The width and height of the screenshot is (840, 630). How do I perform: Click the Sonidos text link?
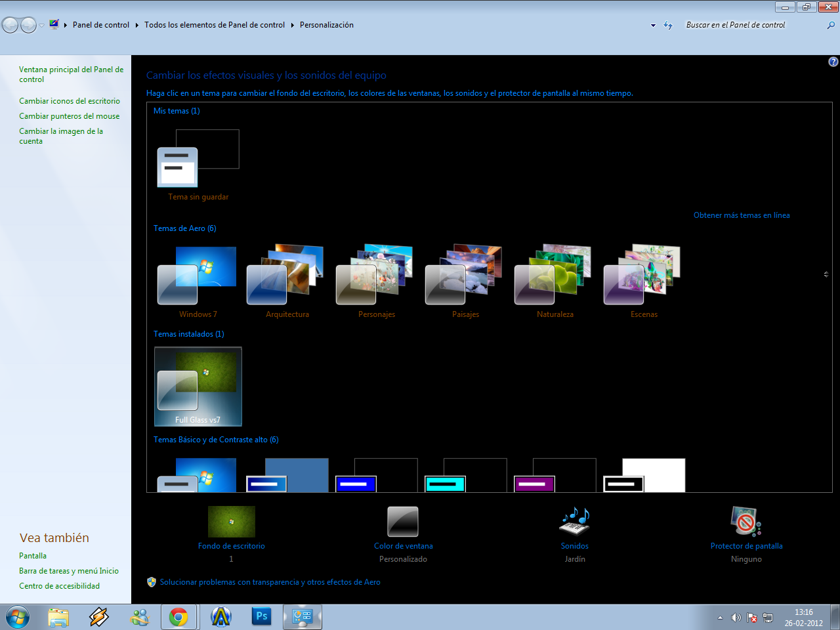click(574, 546)
